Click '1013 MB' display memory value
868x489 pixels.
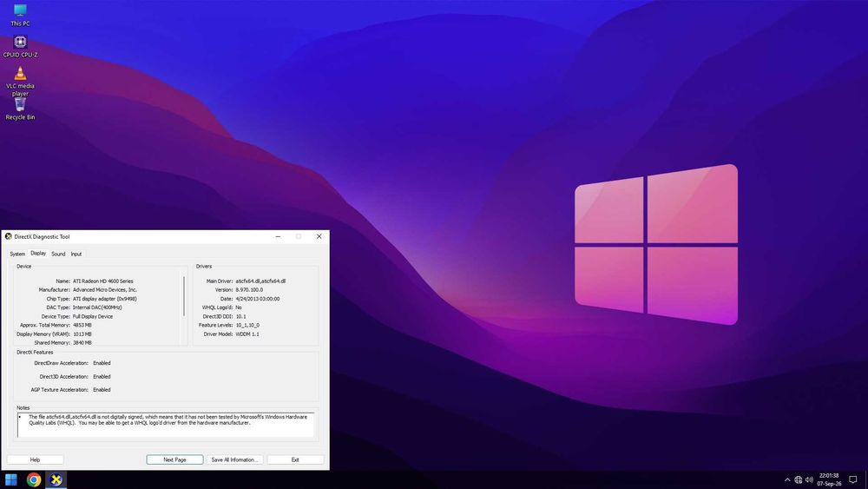82,334
